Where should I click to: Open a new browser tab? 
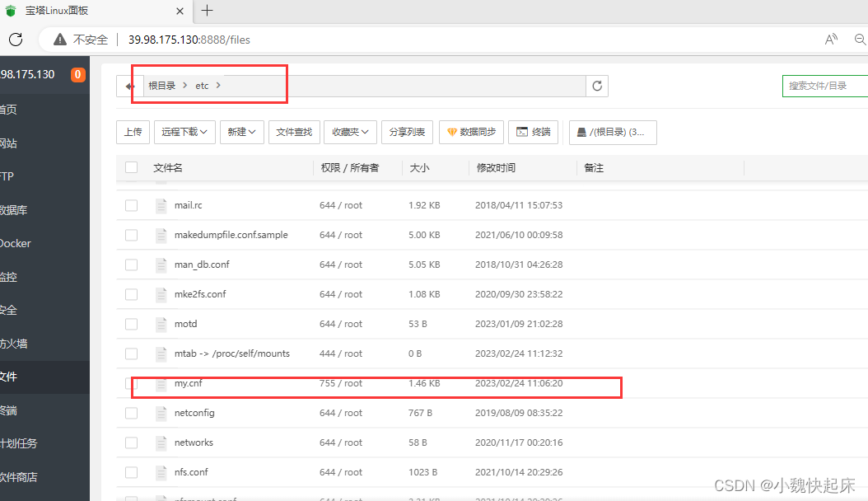point(207,11)
